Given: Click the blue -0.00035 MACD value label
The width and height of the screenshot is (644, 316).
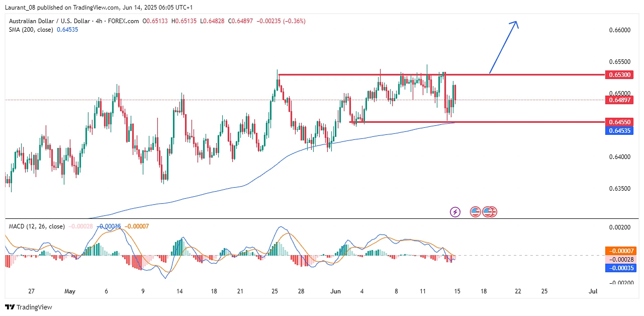Looking at the screenshot, I should (x=620, y=268).
